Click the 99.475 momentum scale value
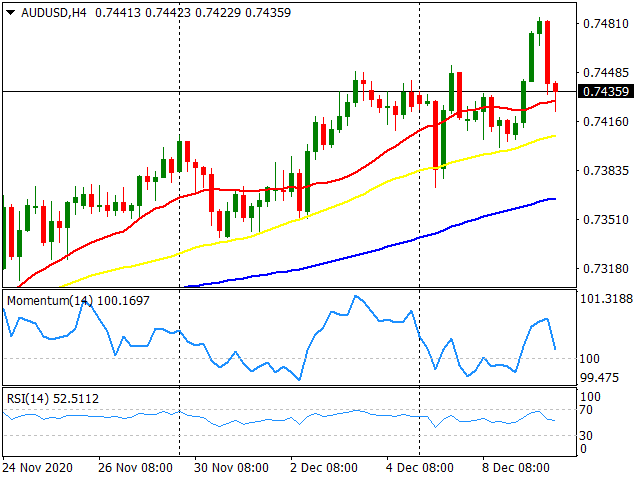Image resolution: width=640 pixels, height=480 pixels. coord(599,378)
